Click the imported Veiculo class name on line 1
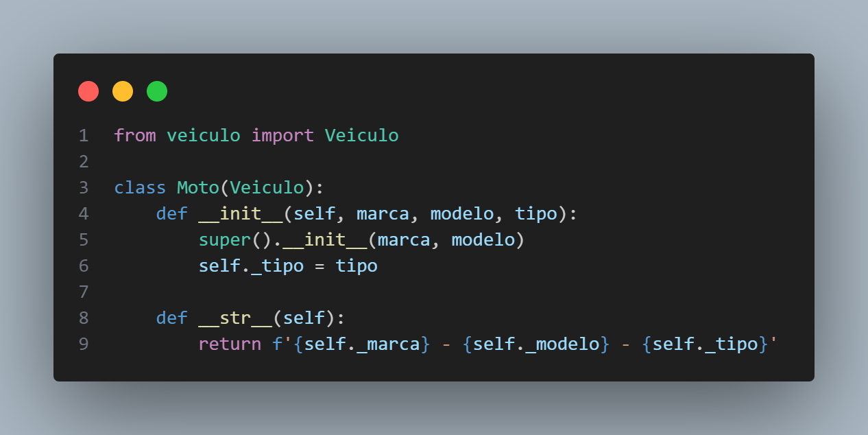 click(x=362, y=136)
